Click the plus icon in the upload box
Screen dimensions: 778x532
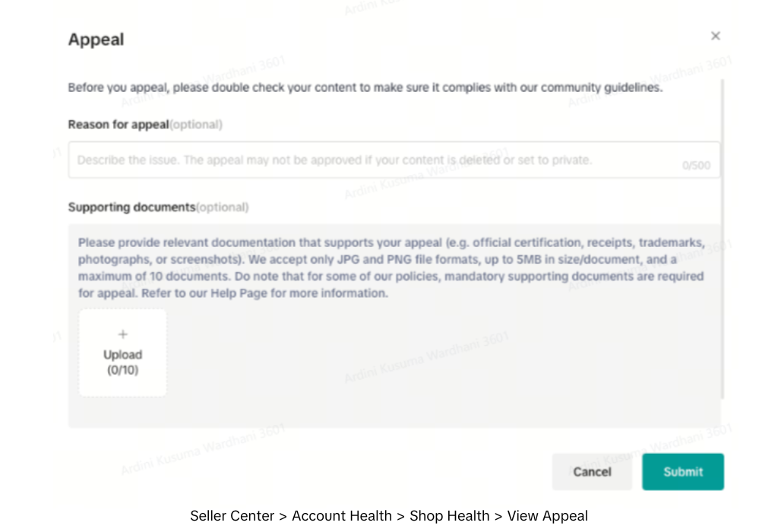[x=123, y=334]
